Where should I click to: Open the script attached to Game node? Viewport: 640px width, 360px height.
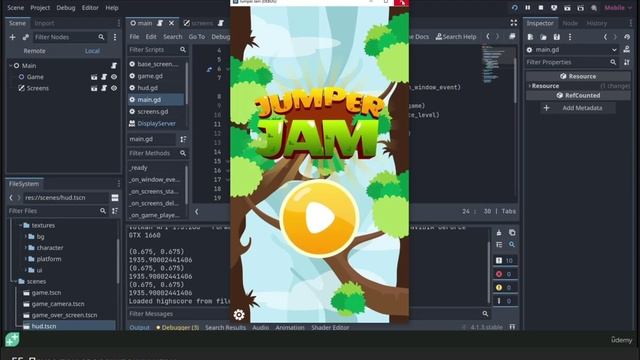[104, 77]
